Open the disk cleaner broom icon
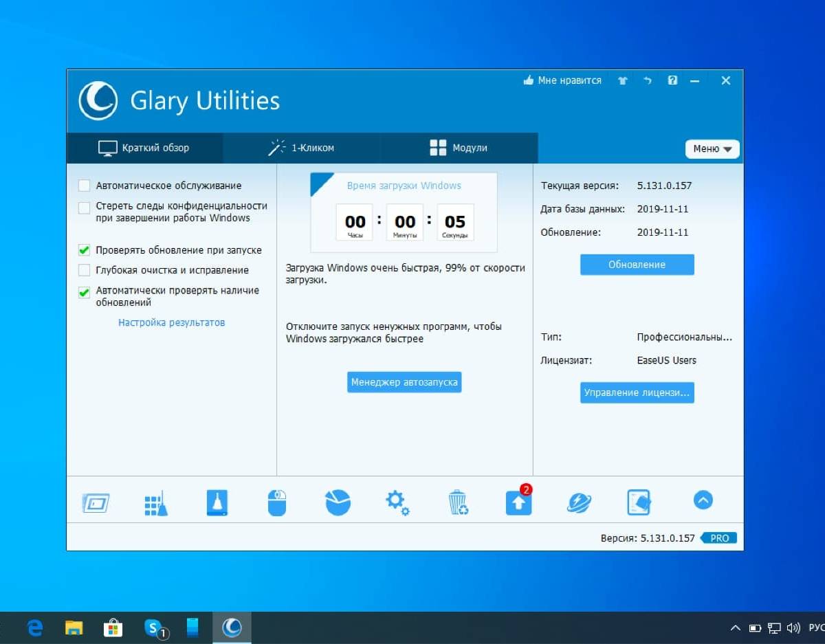The height and width of the screenshot is (644, 825). (217, 502)
